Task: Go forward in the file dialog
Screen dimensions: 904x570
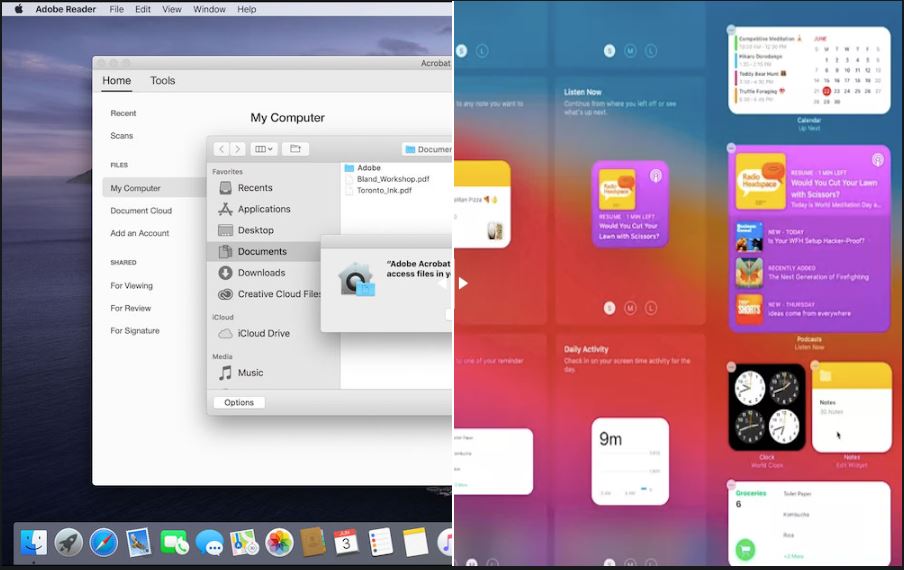Action: [238, 149]
